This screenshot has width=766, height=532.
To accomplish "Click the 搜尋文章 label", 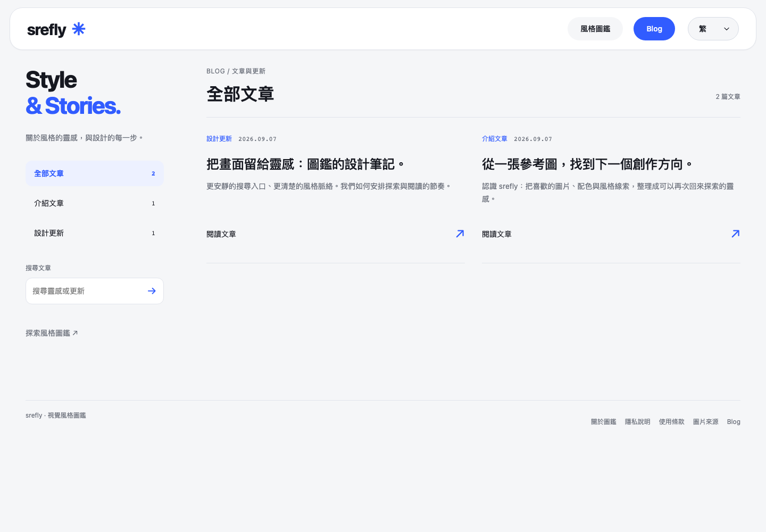I will point(38,268).
